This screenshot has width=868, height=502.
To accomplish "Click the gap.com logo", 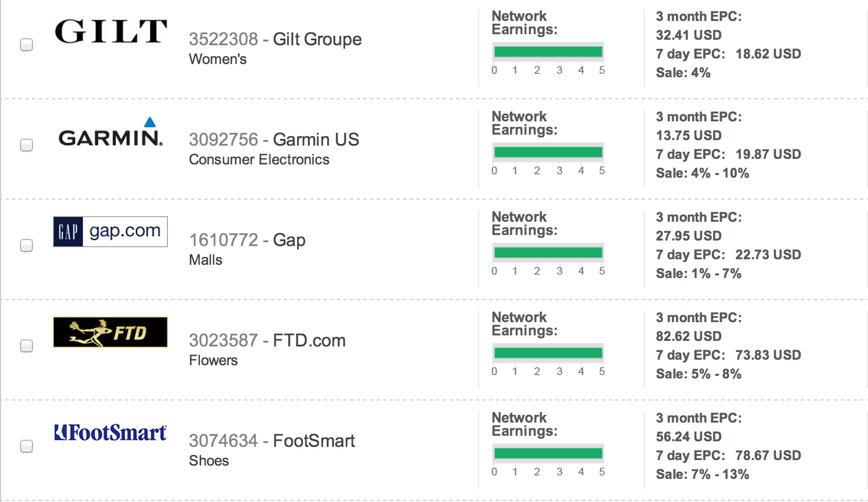I will point(110,232).
